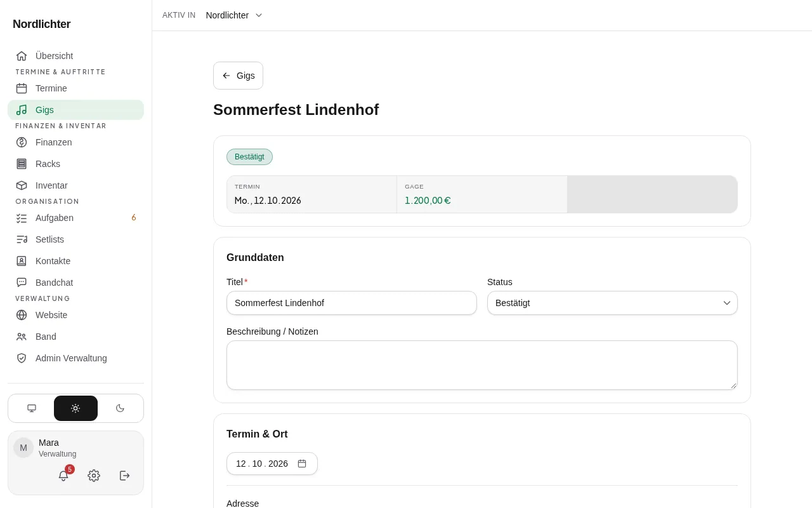The height and width of the screenshot is (508, 812).
Task: Click the calendar icon in date field
Action: 302,464
